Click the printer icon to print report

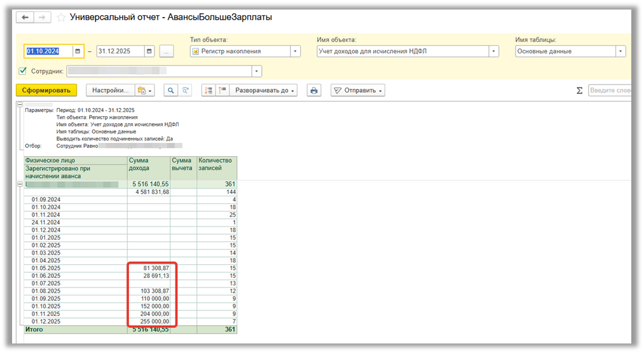pos(313,91)
